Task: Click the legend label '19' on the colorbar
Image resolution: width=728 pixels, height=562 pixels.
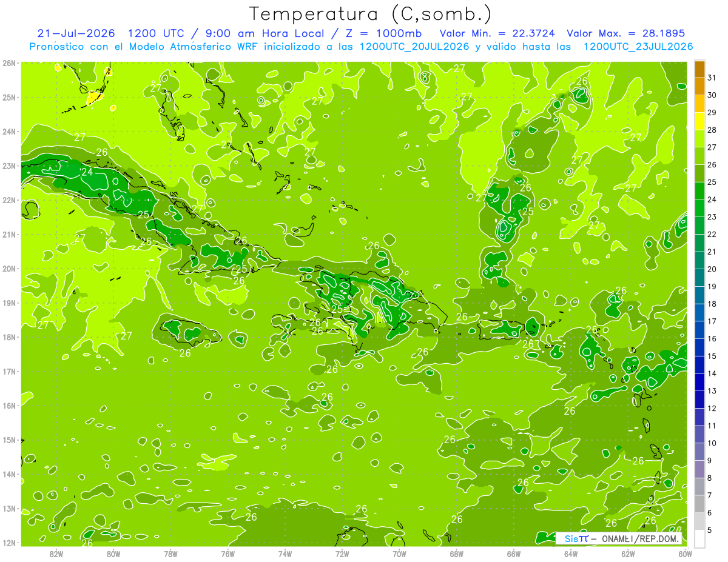Action: 712,286
